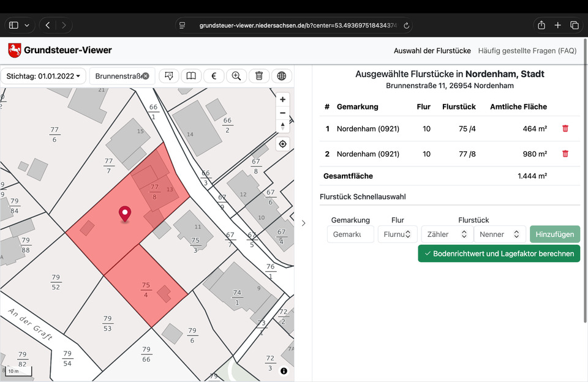Screen dimensions: 588x382
Task: Open the Flur number selector
Action: point(398,234)
